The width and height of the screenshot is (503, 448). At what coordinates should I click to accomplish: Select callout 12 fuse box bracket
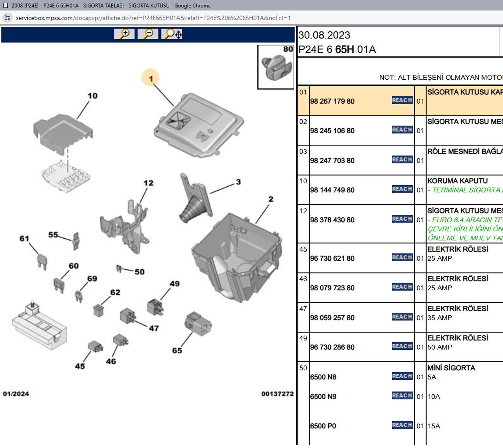point(148,183)
